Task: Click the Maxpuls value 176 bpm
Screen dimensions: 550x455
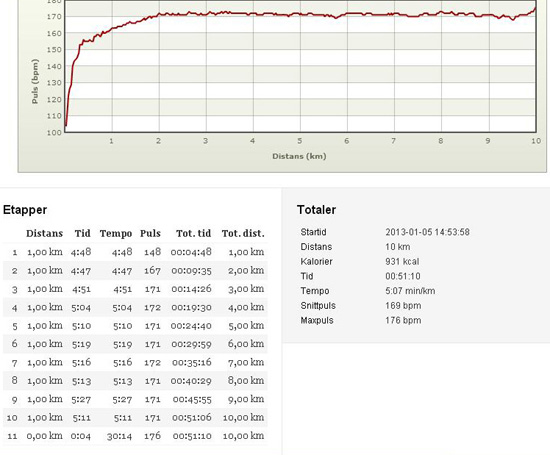Action: coord(403,321)
